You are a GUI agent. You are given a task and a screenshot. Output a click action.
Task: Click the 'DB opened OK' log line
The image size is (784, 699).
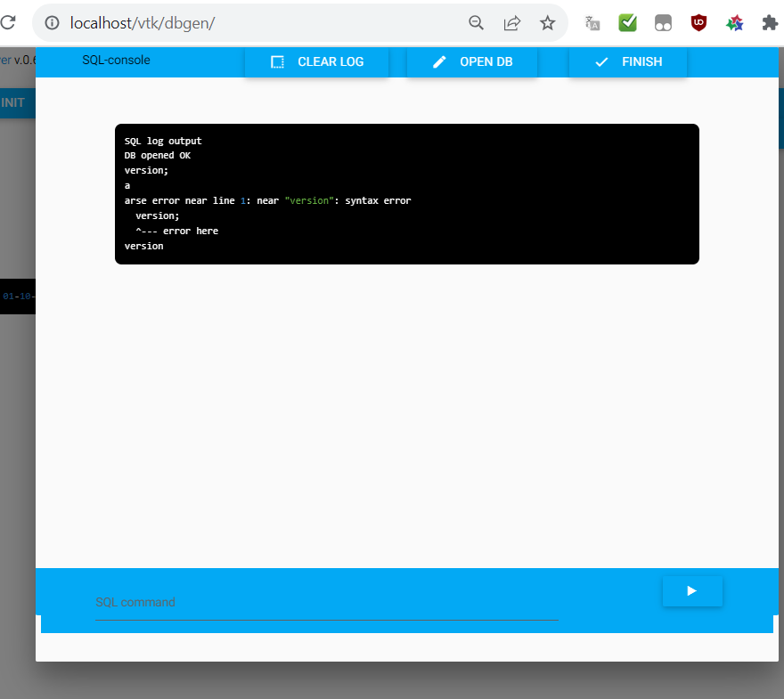pos(158,156)
